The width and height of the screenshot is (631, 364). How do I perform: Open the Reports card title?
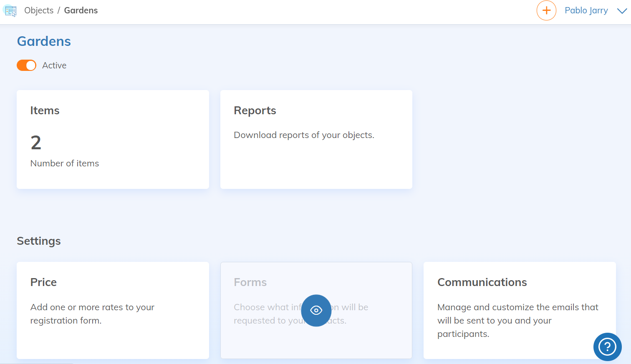click(255, 110)
